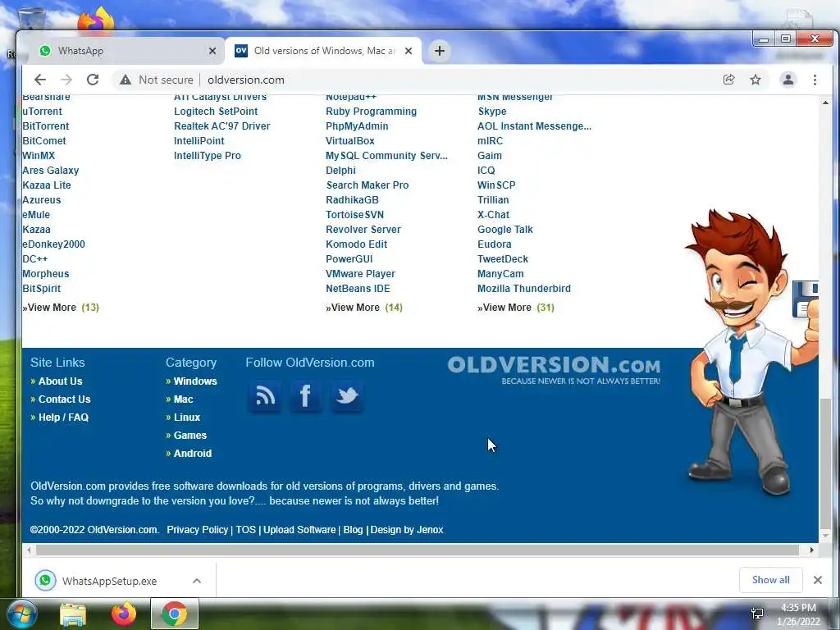The height and width of the screenshot is (630, 840).
Task: Open the Logitech SetPoint link
Action: point(216,112)
